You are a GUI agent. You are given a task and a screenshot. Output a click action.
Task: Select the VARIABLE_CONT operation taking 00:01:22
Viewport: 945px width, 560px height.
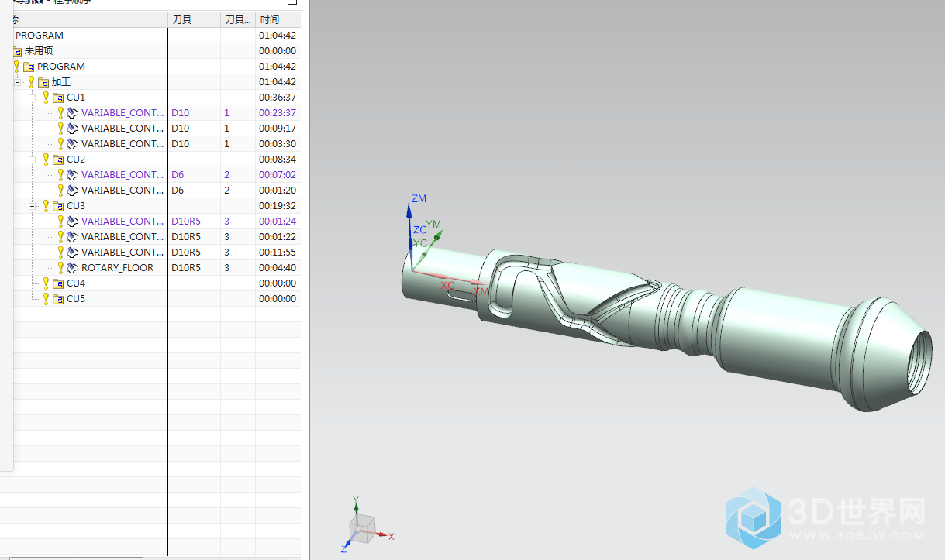click(122, 237)
